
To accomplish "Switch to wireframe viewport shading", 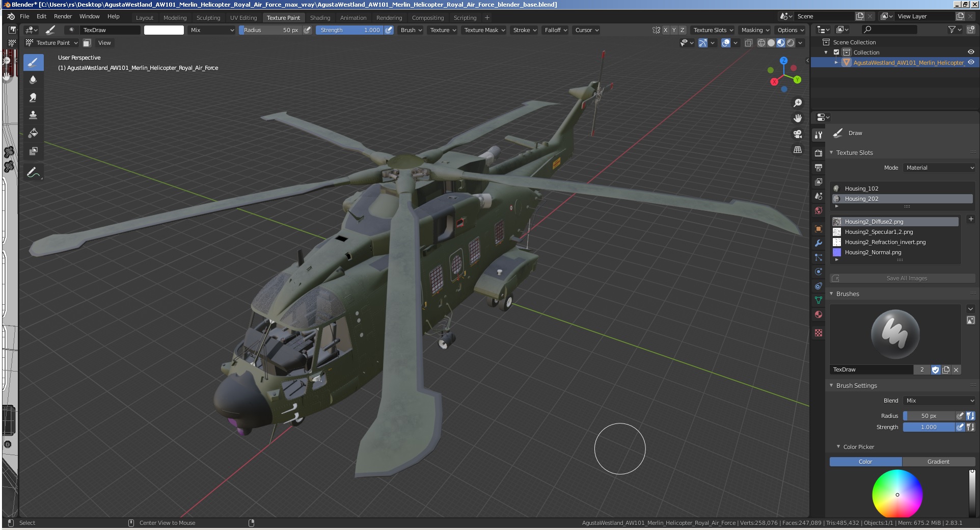I will pyautogui.click(x=761, y=43).
